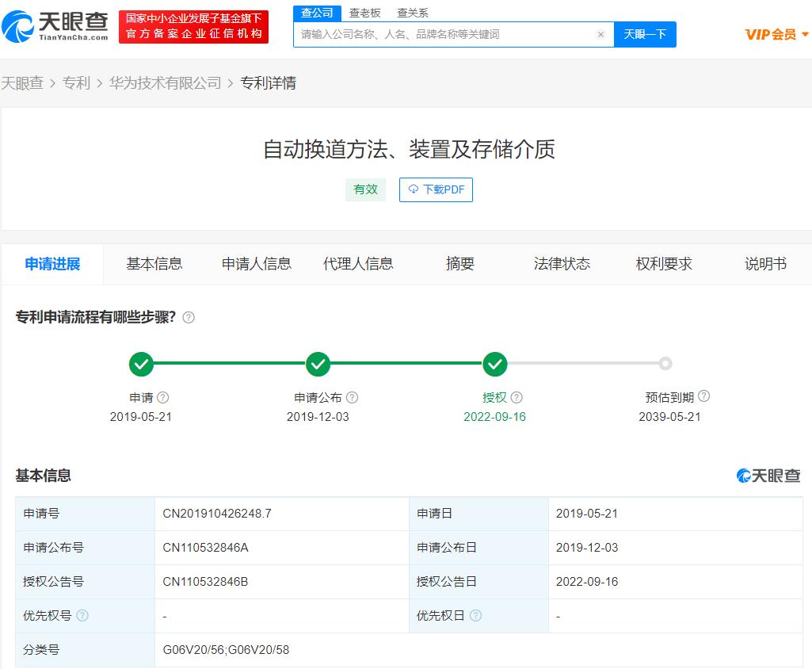The width and height of the screenshot is (812, 669).
Task: Click the 天眼查 logo beside 基本信息 heading
Action: (768, 476)
